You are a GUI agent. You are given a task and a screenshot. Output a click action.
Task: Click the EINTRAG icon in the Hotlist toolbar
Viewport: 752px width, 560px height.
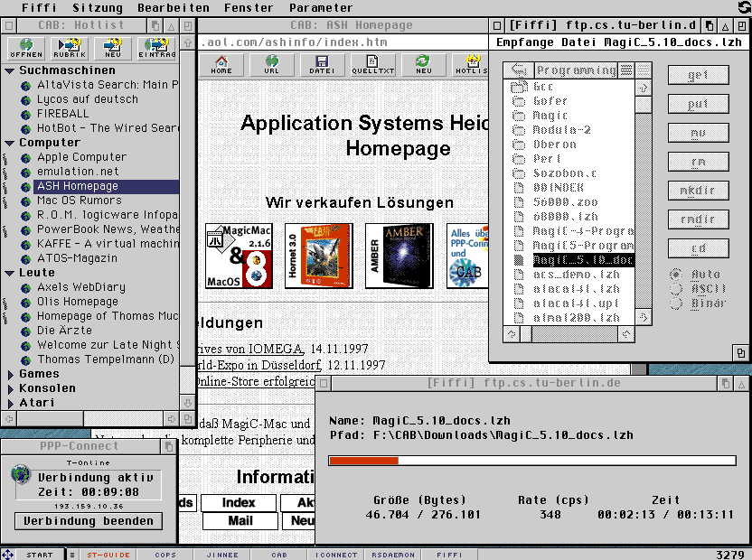(156, 49)
